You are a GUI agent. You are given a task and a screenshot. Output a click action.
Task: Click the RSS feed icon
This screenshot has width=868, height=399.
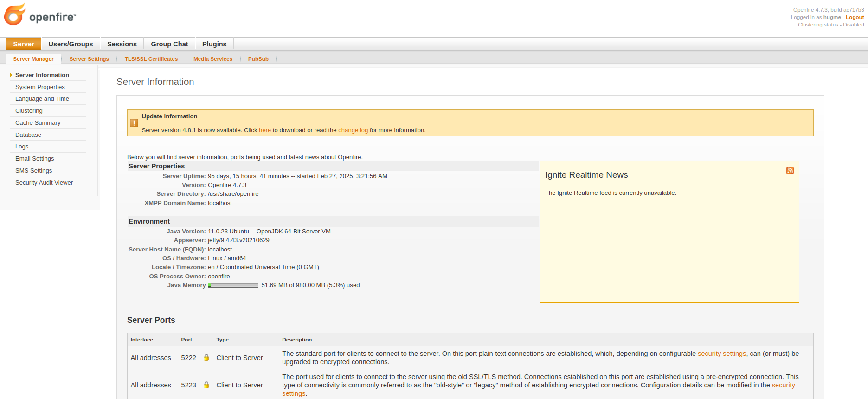click(790, 171)
